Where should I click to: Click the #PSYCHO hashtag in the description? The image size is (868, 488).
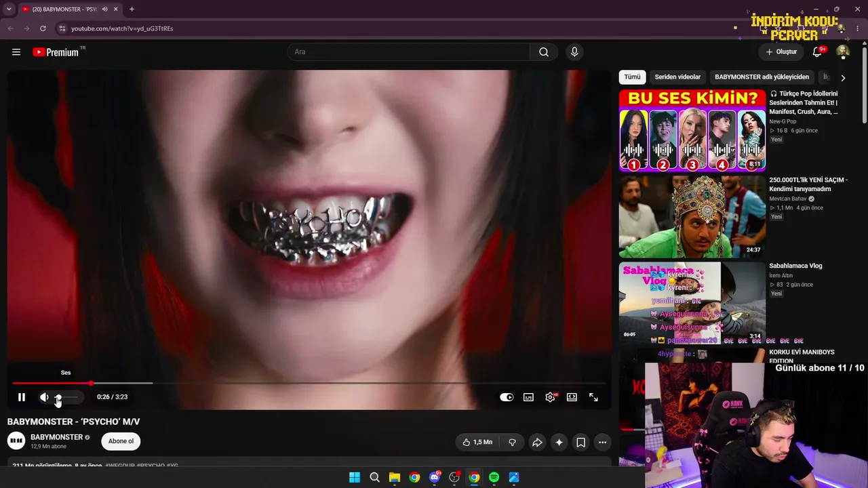[151, 466]
